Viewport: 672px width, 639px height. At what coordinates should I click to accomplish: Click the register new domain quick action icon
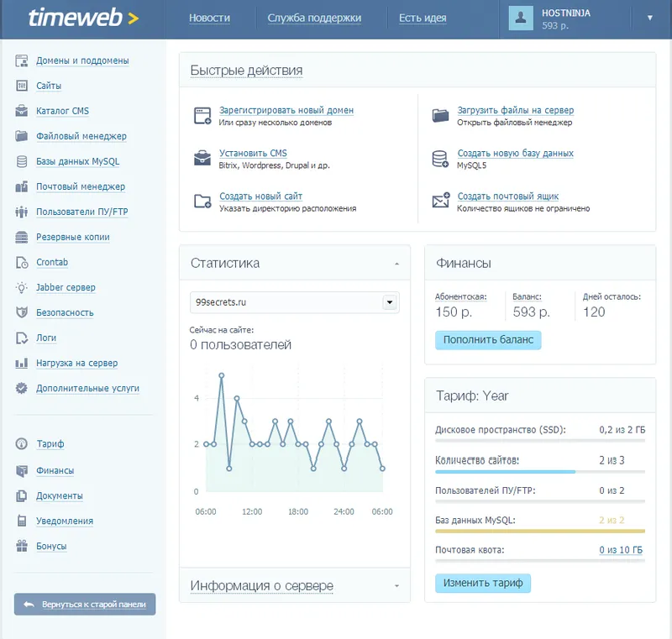pyautogui.click(x=202, y=116)
